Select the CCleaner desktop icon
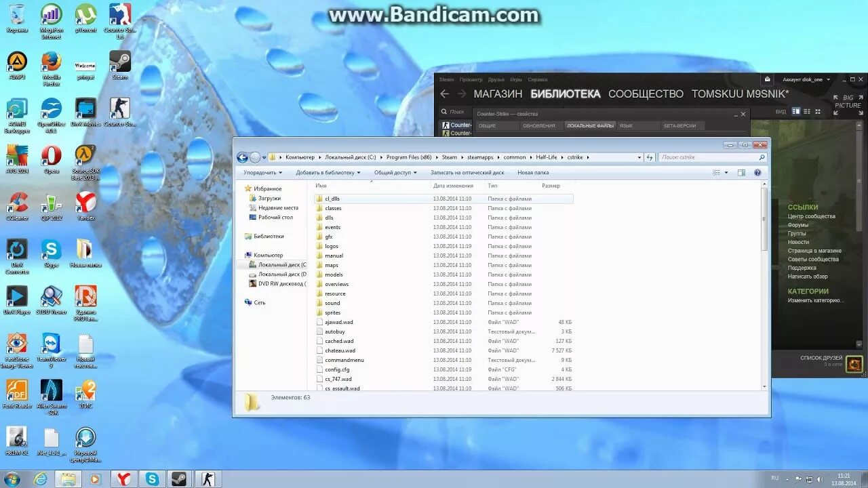Screen dimensions: 868x488 tap(17, 206)
